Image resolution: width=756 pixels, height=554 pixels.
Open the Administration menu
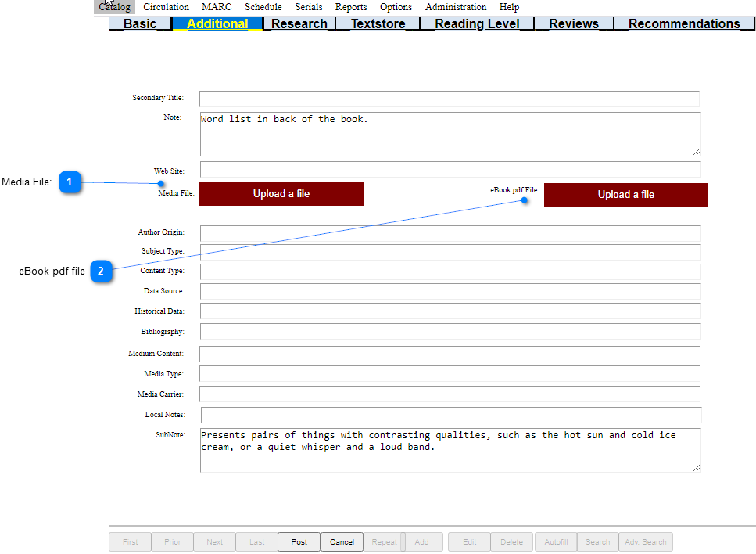coord(456,7)
